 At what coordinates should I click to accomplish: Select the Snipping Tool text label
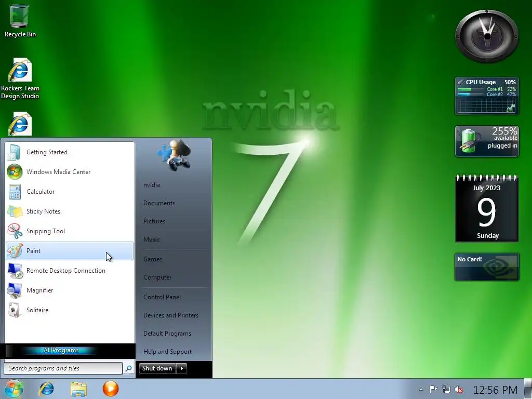(x=46, y=231)
